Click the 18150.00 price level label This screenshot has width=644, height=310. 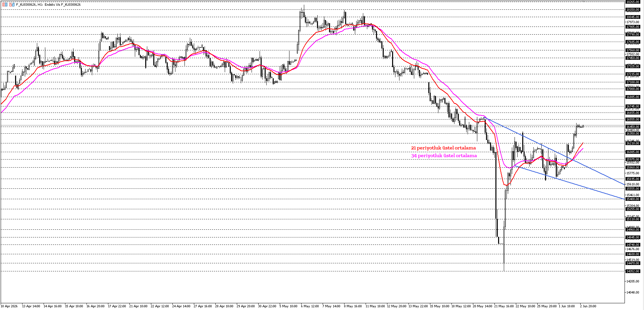(633, 10)
